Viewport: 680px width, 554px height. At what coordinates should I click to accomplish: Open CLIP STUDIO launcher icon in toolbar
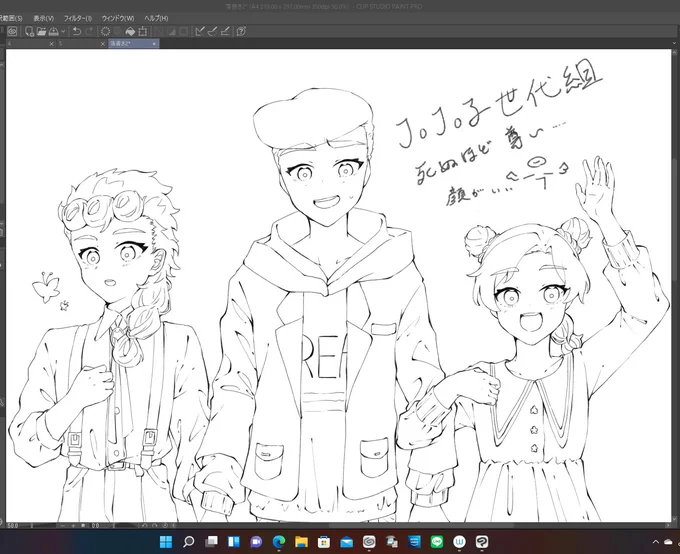point(12,31)
